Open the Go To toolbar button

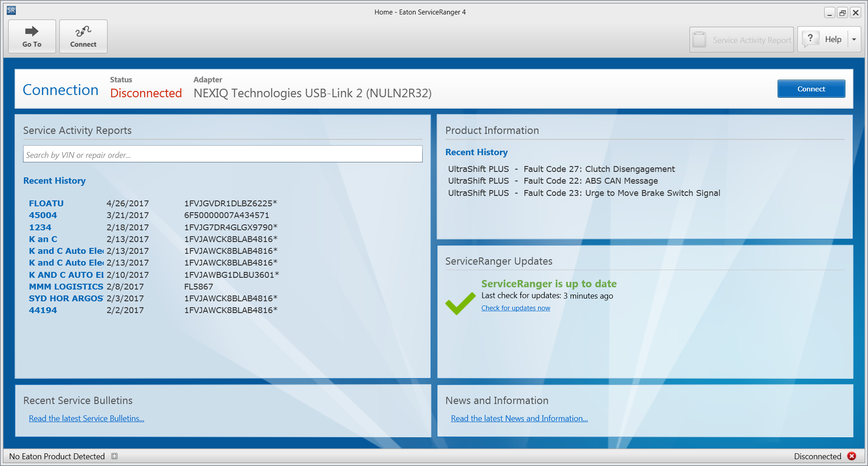coord(32,36)
